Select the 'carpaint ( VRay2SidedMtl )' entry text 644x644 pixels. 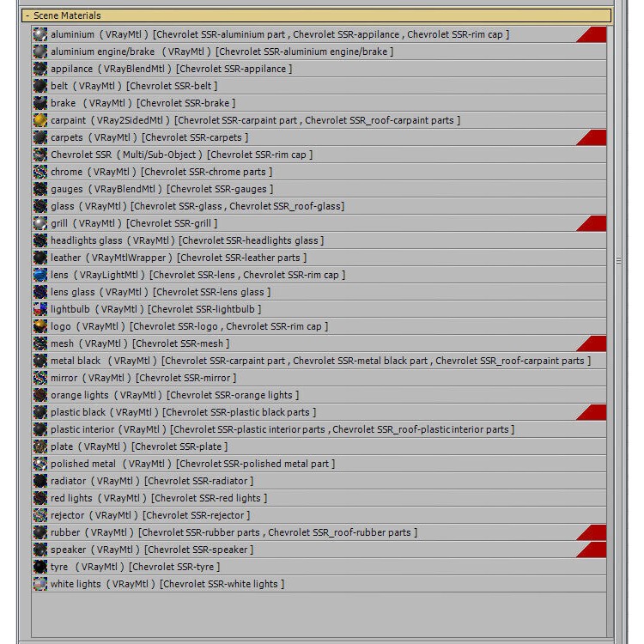click(x=110, y=120)
